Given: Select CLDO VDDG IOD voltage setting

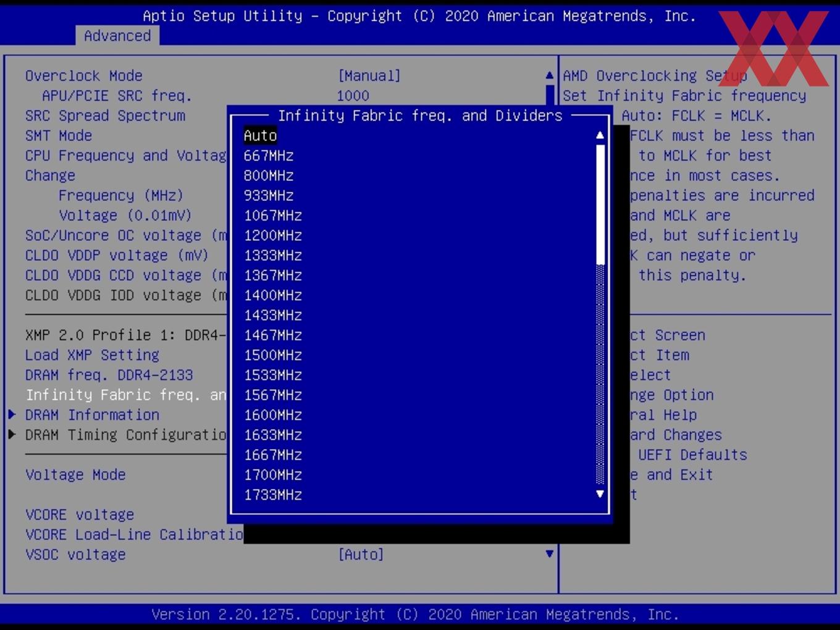Looking at the screenshot, I should [x=126, y=295].
